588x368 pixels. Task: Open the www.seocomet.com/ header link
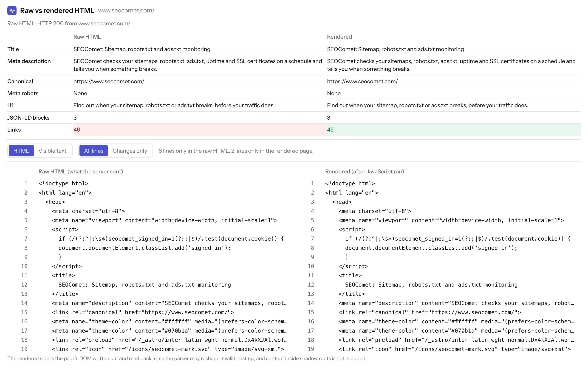click(126, 11)
